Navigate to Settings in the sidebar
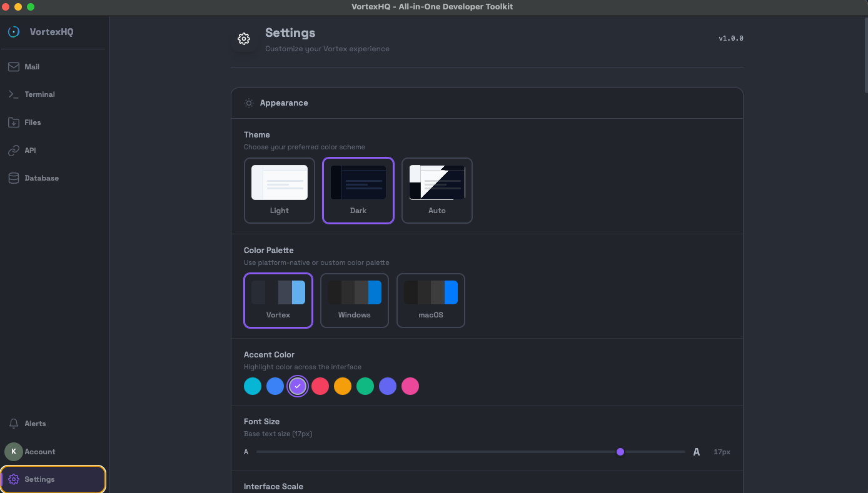 tap(39, 479)
